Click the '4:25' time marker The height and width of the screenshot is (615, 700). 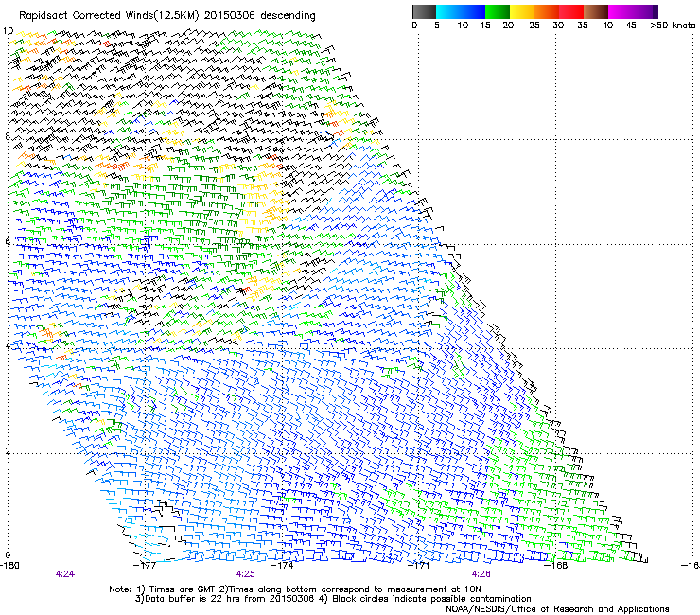pos(246,574)
